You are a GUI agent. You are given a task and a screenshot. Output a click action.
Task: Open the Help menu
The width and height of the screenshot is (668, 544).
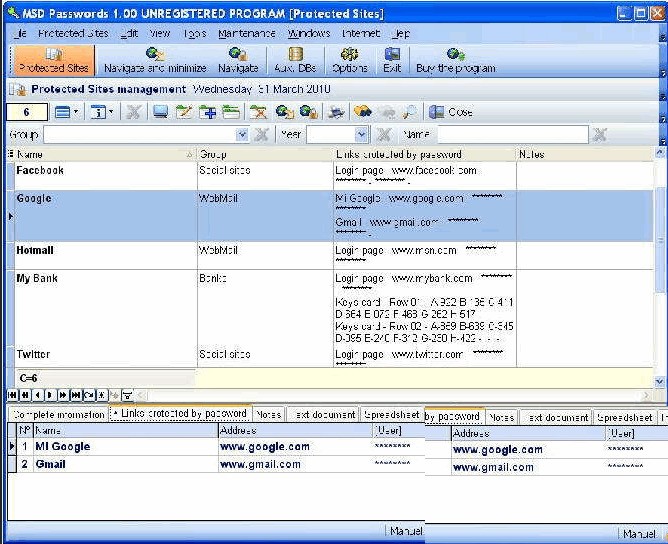[x=401, y=34]
